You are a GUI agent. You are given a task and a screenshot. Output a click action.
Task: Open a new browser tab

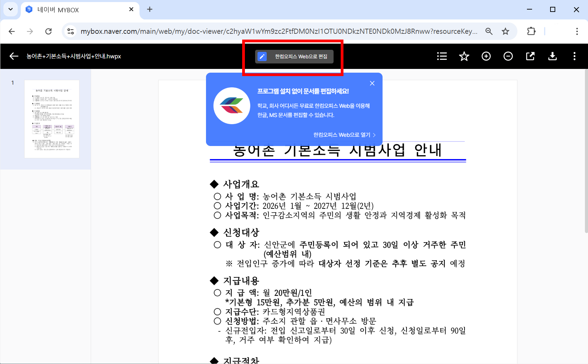click(x=149, y=9)
